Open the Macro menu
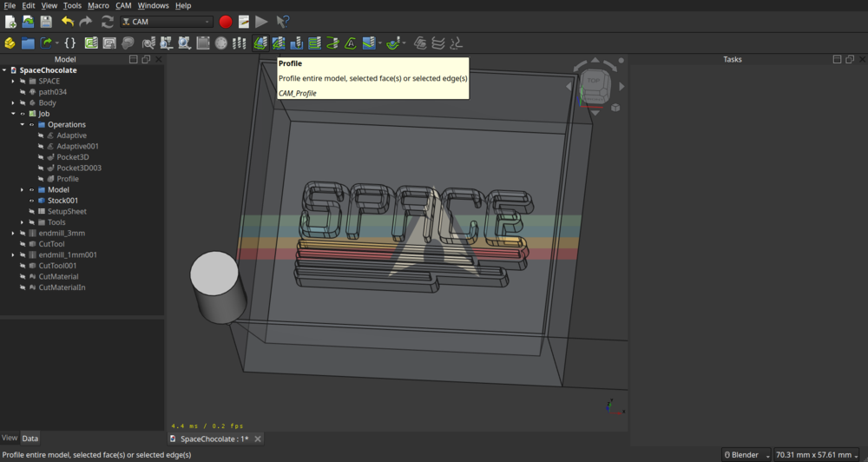 click(98, 5)
